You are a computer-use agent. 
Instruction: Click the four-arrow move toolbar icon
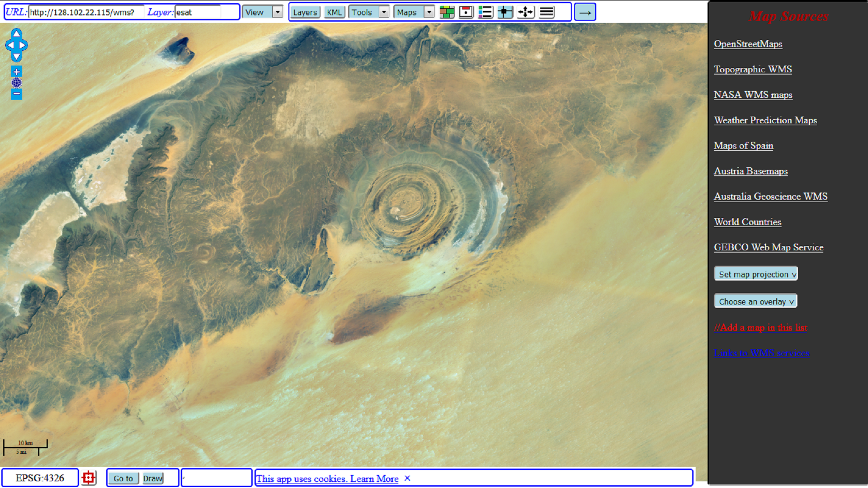(525, 12)
